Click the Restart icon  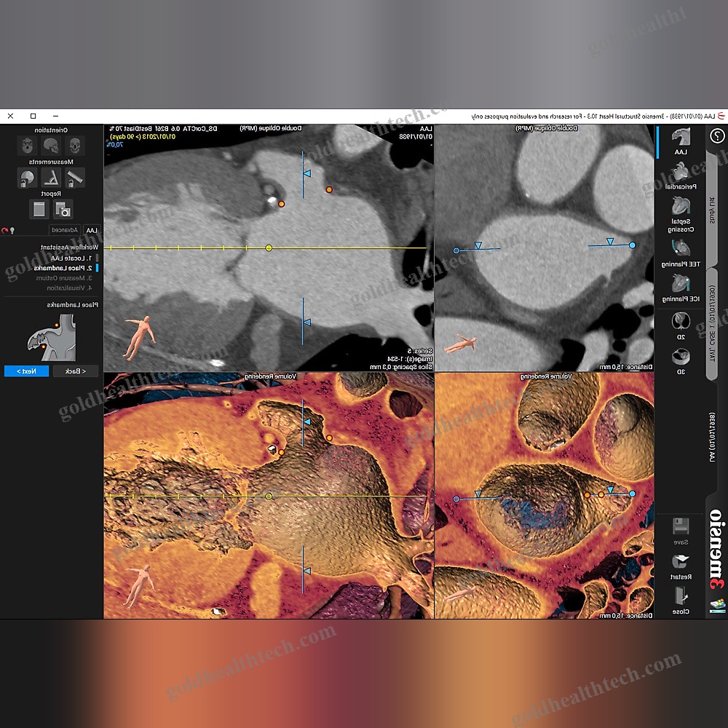681,561
